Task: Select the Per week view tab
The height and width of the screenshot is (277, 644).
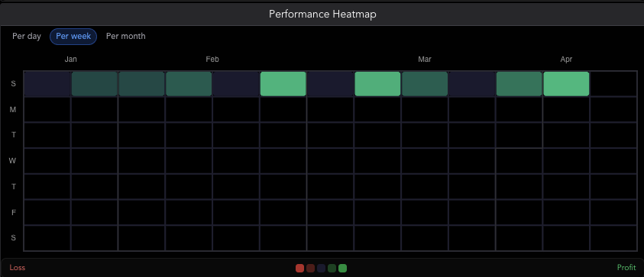Action: pos(73,36)
